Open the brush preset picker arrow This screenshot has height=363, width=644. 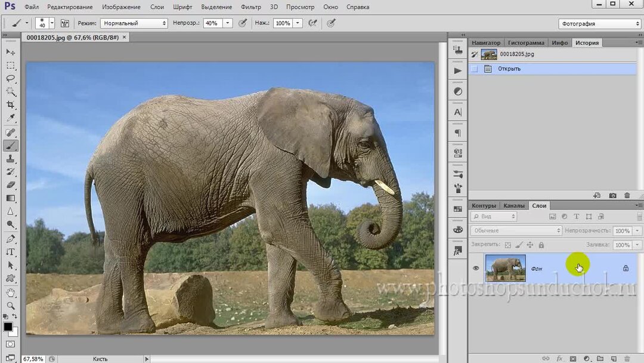[52, 23]
